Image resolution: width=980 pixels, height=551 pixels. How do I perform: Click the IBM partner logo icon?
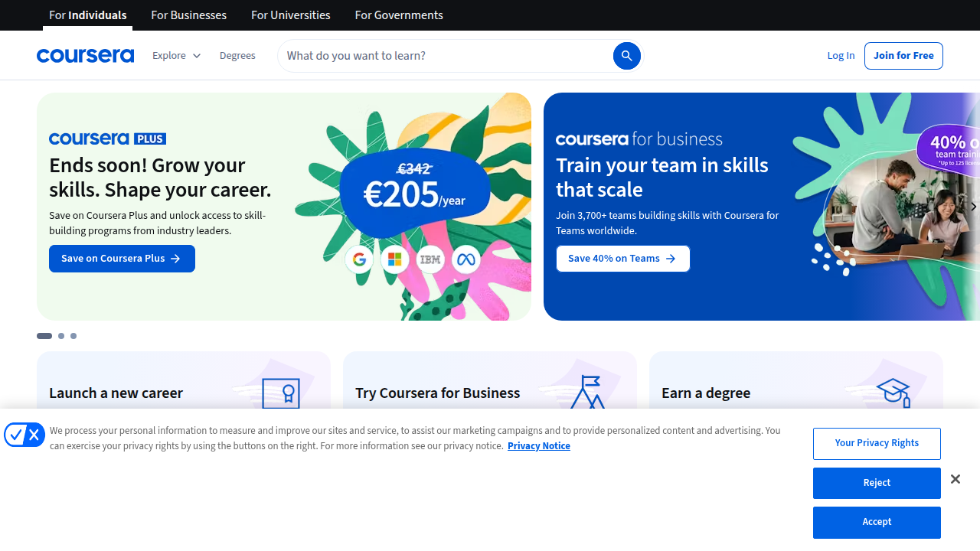pos(430,259)
